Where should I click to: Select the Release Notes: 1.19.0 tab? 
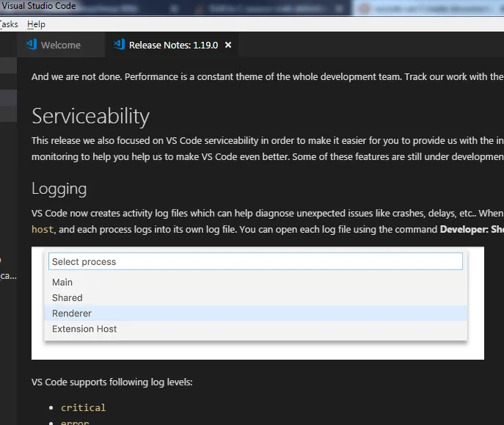[x=173, y=45]
